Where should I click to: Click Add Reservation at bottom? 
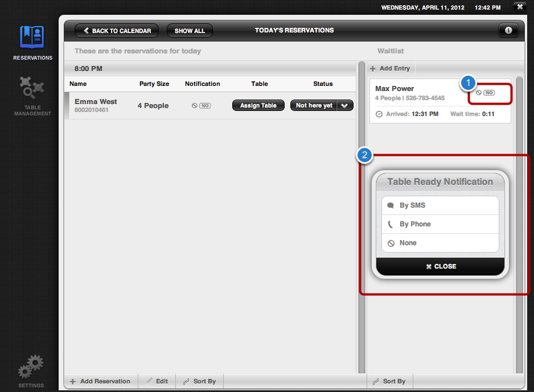pyautogui.click(x=100, y=381)
